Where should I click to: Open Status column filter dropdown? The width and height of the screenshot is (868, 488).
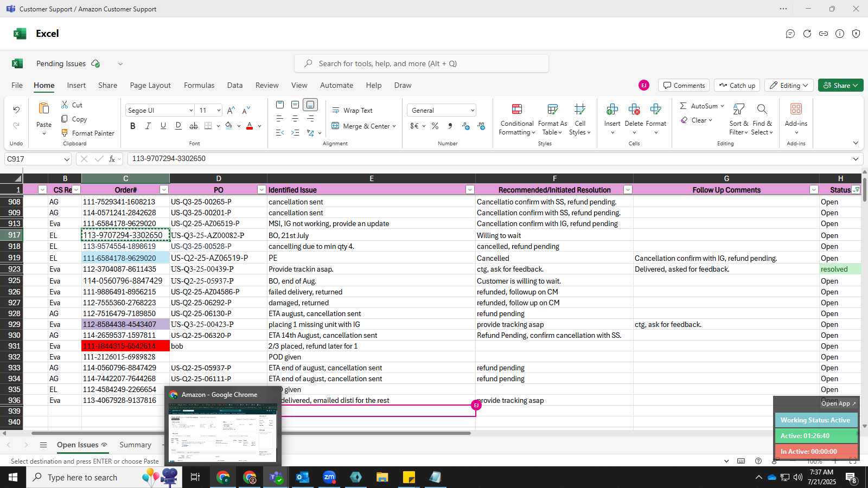[856, 190]
